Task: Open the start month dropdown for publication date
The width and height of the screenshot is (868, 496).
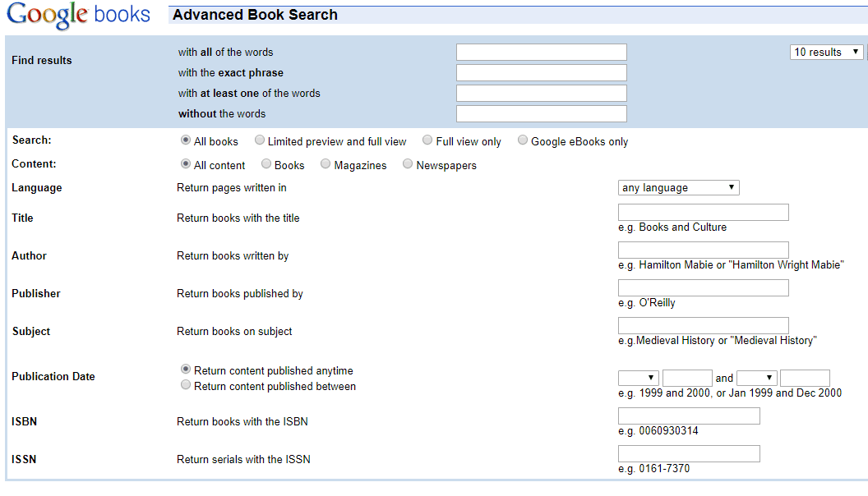Action: [639, 378]
